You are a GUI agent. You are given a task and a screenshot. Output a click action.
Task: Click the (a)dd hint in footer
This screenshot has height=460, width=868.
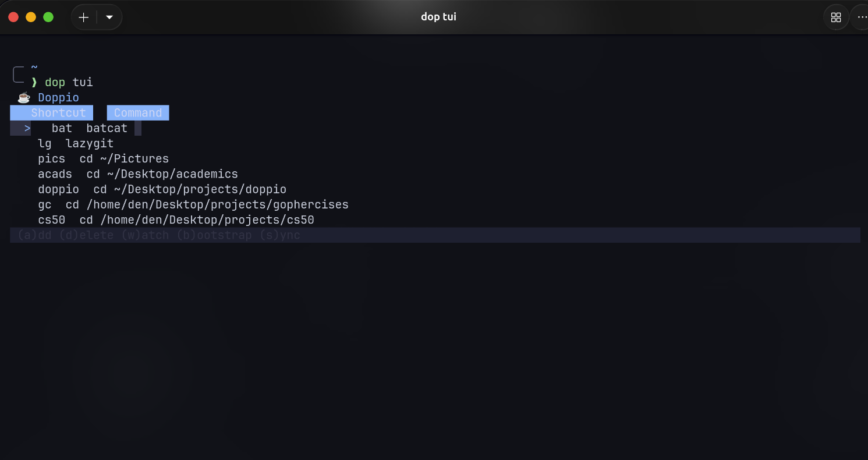point(34,235)
